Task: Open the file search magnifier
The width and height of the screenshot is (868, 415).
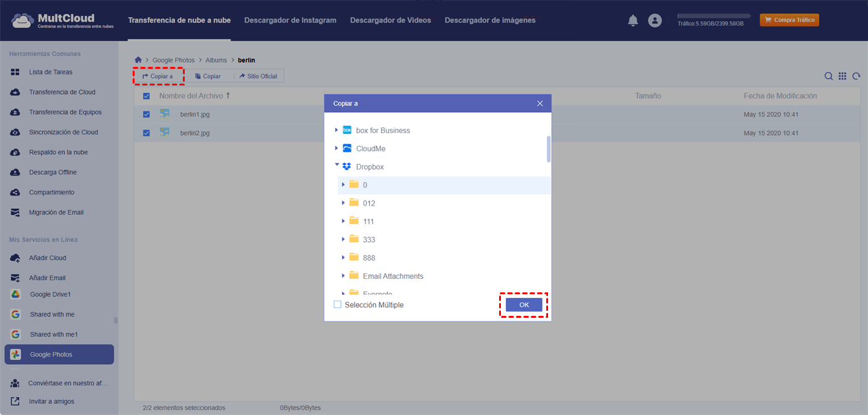Action: coord(828,76)
